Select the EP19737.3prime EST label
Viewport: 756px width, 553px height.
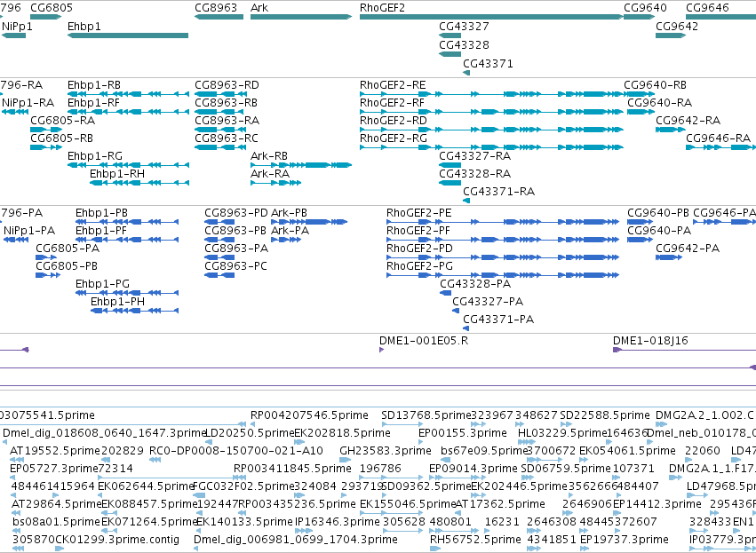pyautogui.click(x=624, y=540)
